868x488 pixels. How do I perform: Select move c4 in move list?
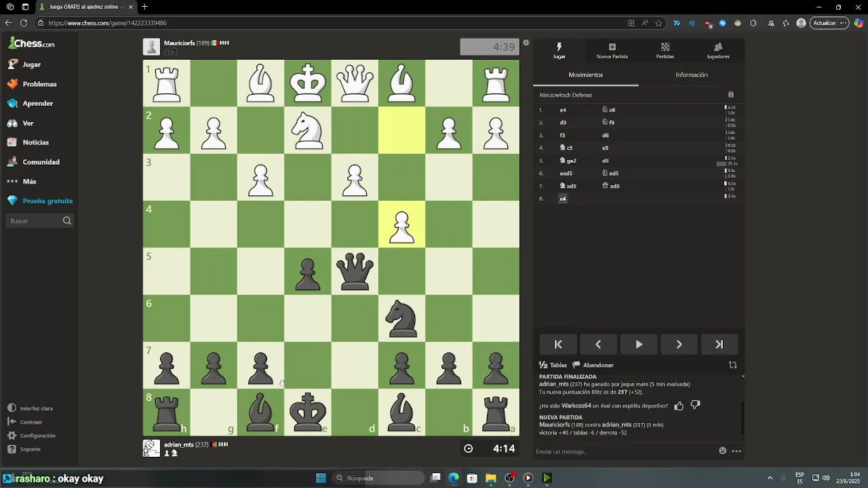pyautogui.click(x=563, y=199)
